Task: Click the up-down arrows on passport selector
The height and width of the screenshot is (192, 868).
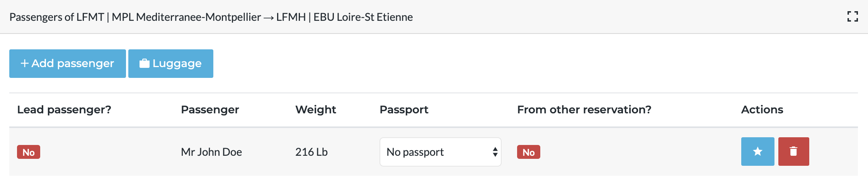Action: point(495,152)
